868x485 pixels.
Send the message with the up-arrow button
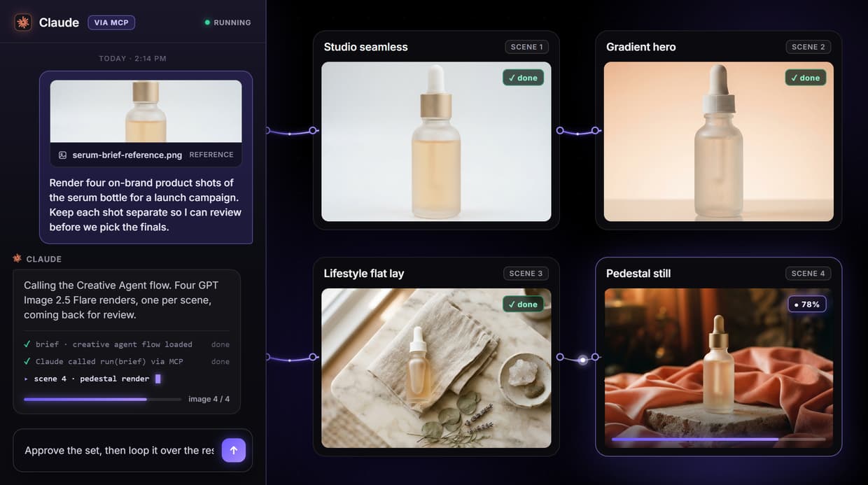(234, 450)
